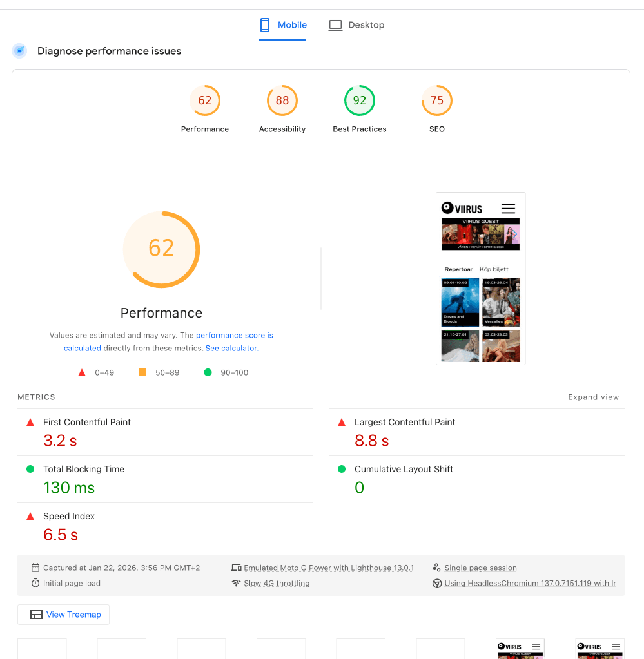This screenshot has height=659, width=644.
Task: Click the desktop monitor icon on the Desktop tab
Action: coord(335,24)
